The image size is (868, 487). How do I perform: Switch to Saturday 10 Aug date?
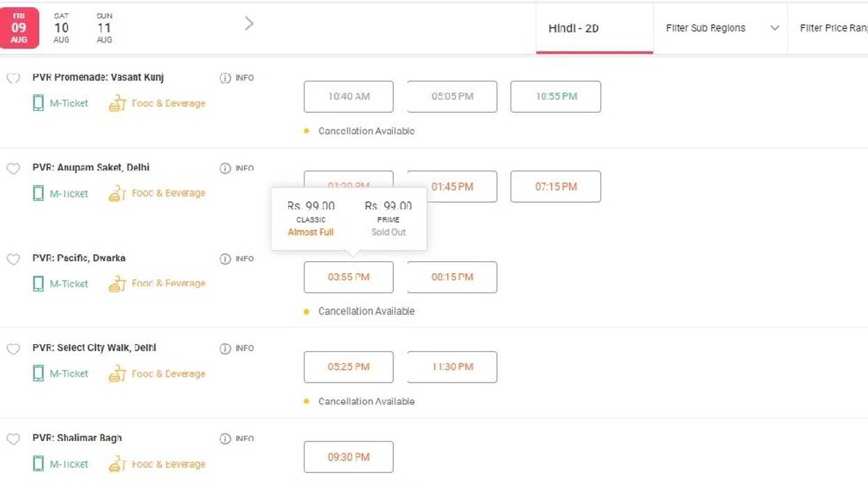61,28
